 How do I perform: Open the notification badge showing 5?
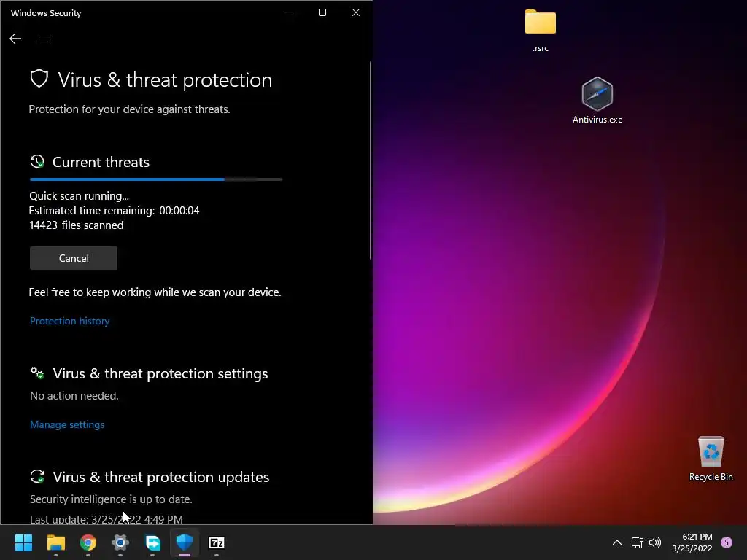727,542
